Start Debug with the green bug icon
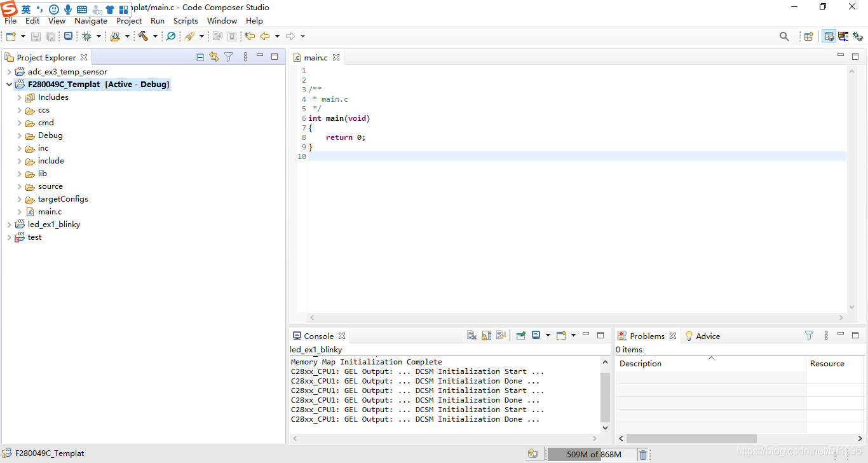This screenshot has width=868, height=463. coord(87,36)
